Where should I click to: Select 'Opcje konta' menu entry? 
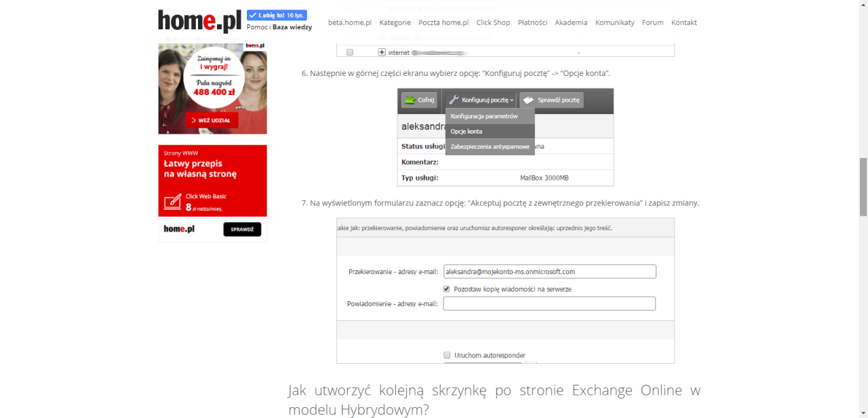pyautogui.click(x=490, y=131)
